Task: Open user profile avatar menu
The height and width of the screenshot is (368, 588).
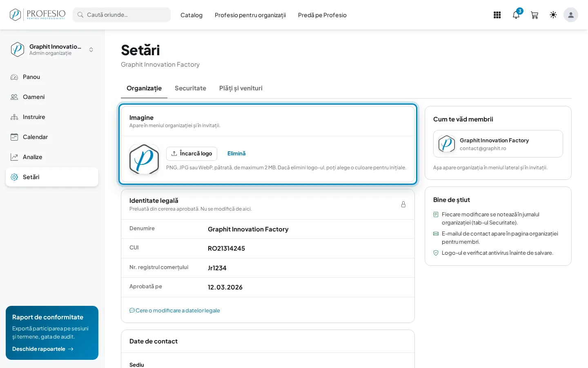Action: [x=571, y=15]
